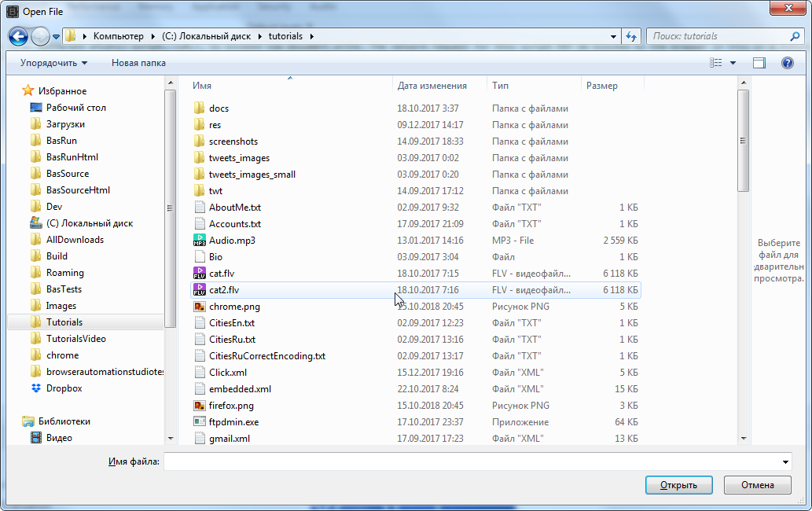Open the Help question mark icon

tap(787, 63)
